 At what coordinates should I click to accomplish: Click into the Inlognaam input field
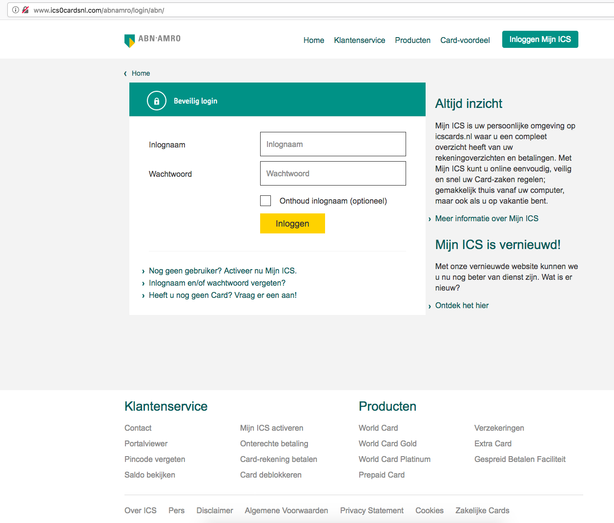tap(333, 144)
